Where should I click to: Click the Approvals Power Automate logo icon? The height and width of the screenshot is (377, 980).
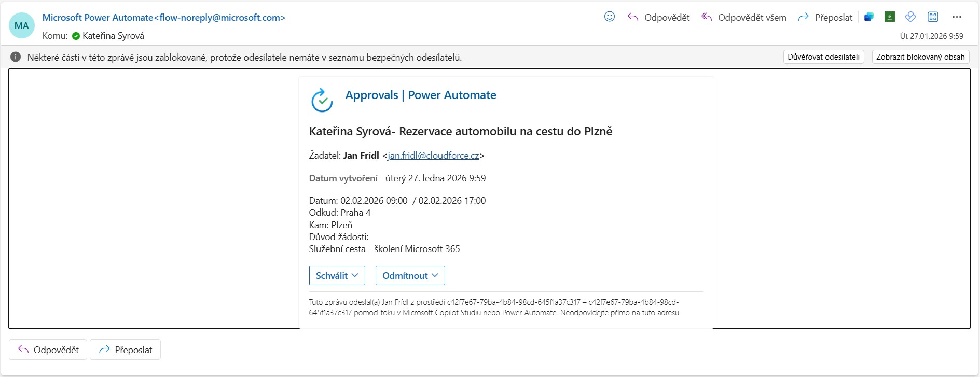pyautogui.click(x=322, y=100)
